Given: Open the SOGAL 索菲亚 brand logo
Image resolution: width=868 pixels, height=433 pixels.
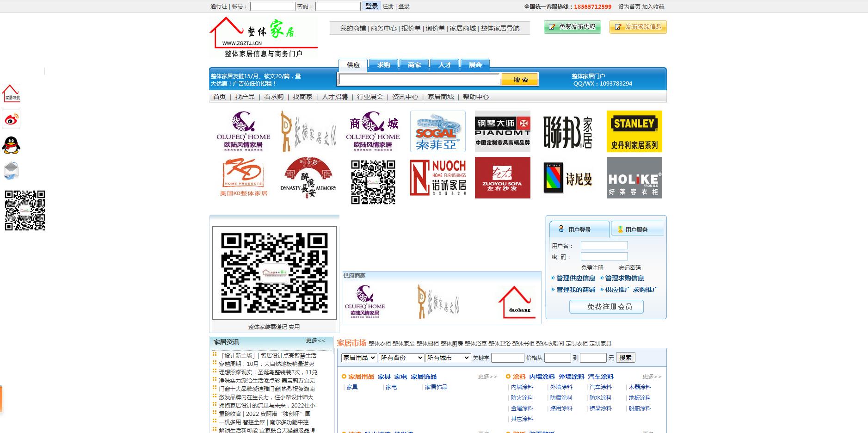Looking at the screenshot, I should (x=438, y=131).
